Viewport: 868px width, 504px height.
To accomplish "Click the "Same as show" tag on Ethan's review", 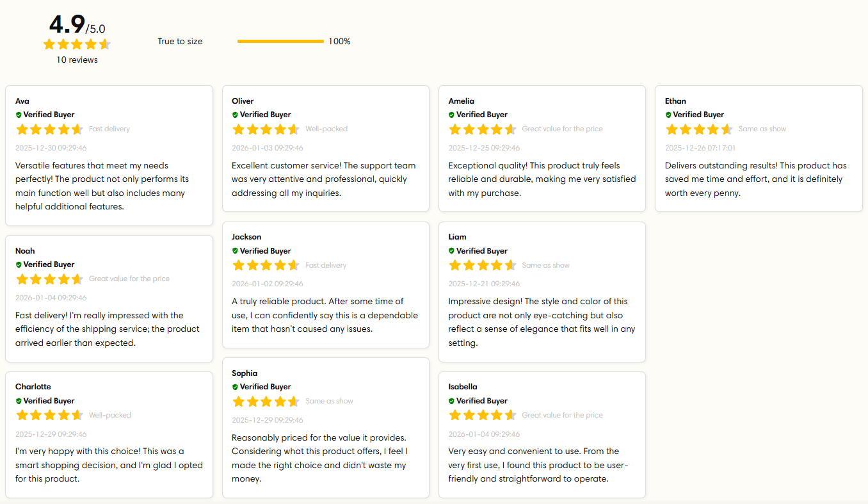I will (x=762, y=129).
